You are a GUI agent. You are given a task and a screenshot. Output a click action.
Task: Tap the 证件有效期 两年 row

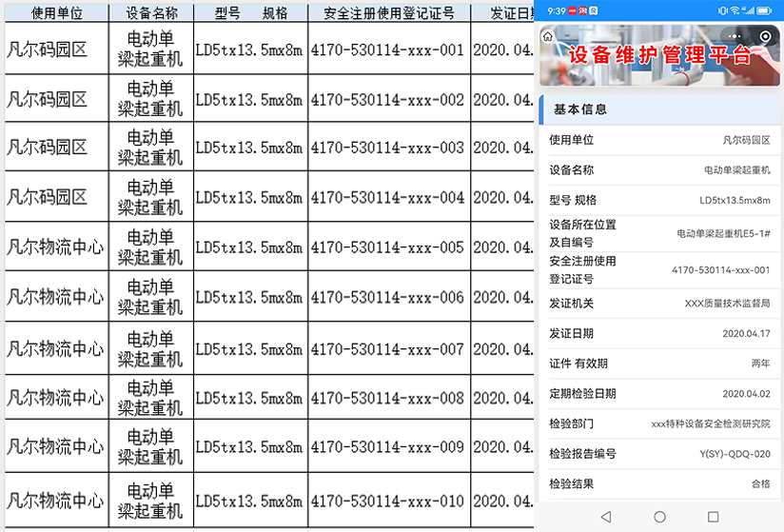659,364
